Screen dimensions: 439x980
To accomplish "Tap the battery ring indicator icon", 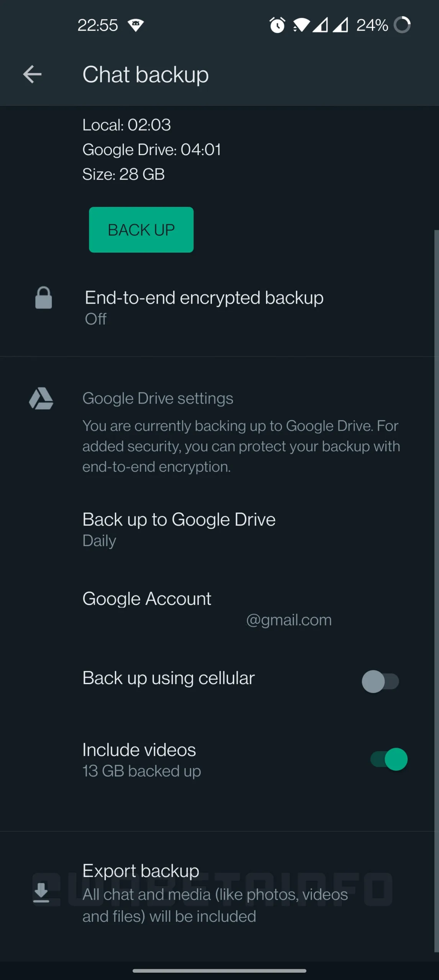I will tap(402, 25).
